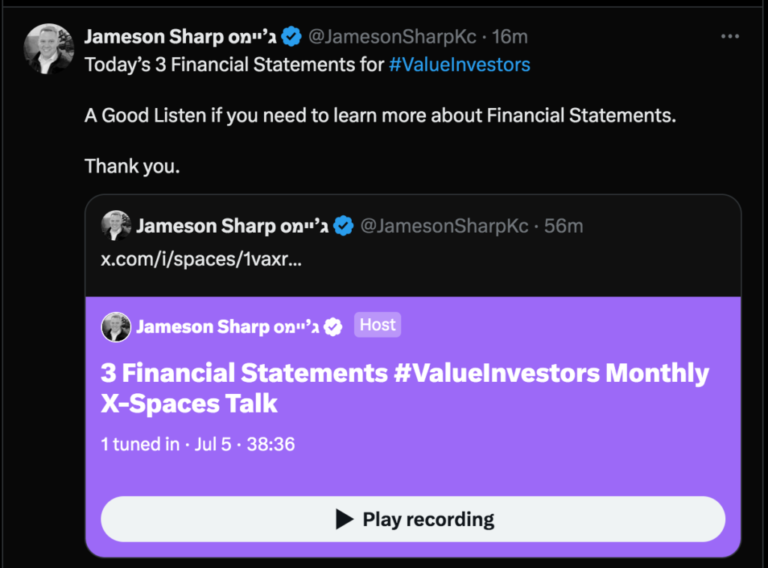Click the @JamesonSharpKc handle in main tweet

[392, 37]
